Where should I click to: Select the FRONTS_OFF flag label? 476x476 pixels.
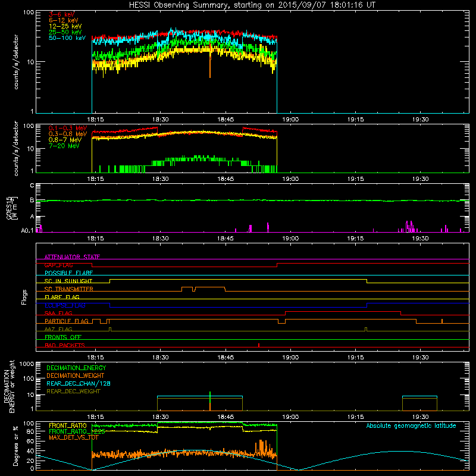click(x=63, y=337)
